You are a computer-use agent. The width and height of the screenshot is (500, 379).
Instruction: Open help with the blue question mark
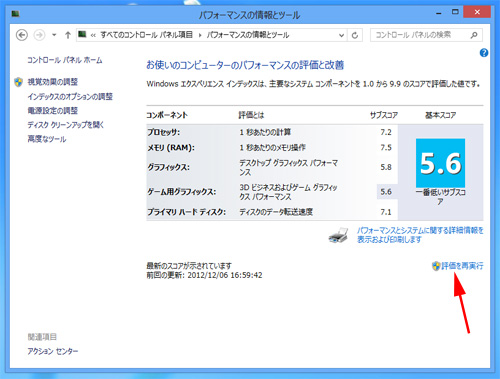pyautogui.click(x=484, y=53)
